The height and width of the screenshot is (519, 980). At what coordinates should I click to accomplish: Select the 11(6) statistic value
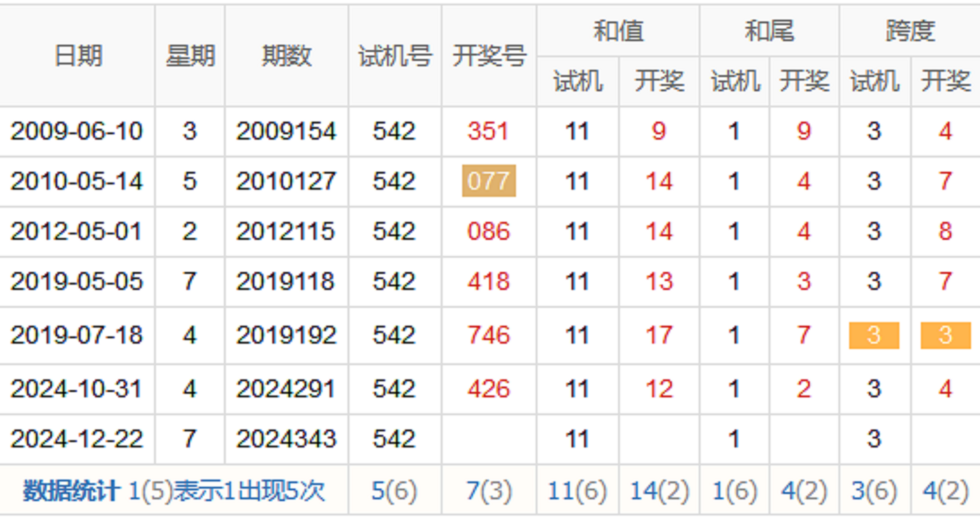(577, 490)
